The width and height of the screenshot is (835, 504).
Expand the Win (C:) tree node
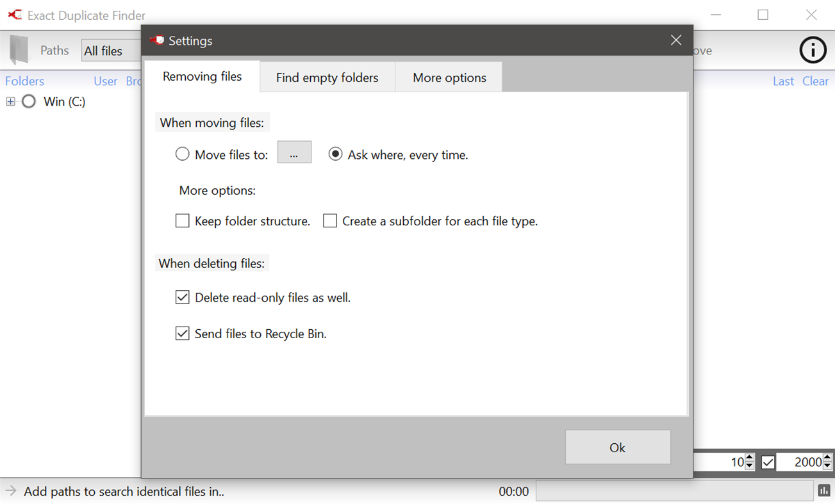click(10, 102)
